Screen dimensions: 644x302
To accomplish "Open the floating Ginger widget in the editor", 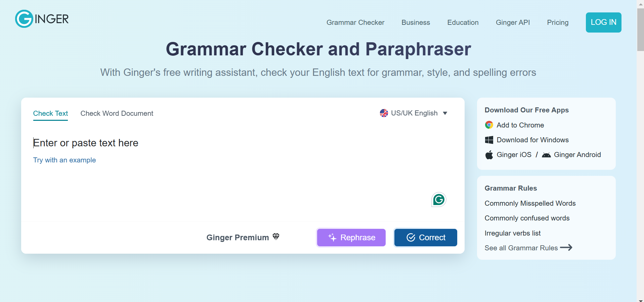I will tap(438, 199).
